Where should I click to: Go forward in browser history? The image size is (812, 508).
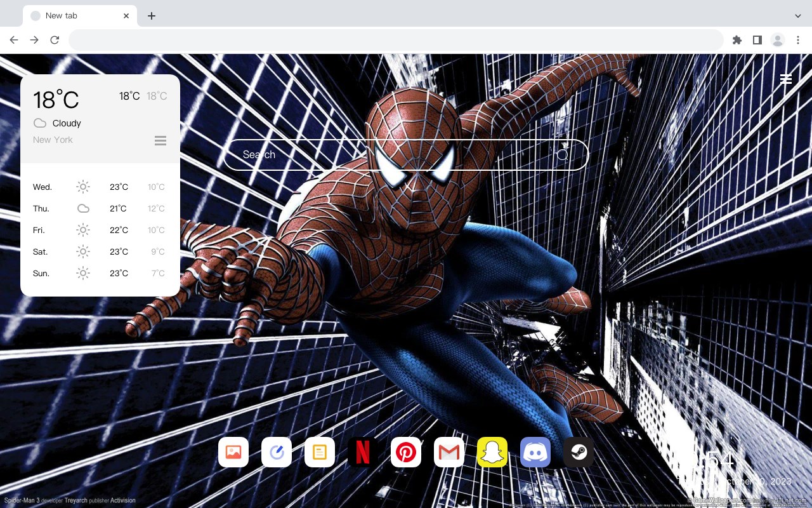click(34, 40)
